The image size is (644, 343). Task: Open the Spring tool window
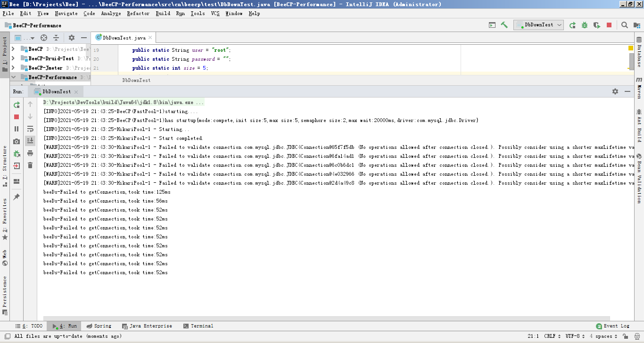pos(98,326)
